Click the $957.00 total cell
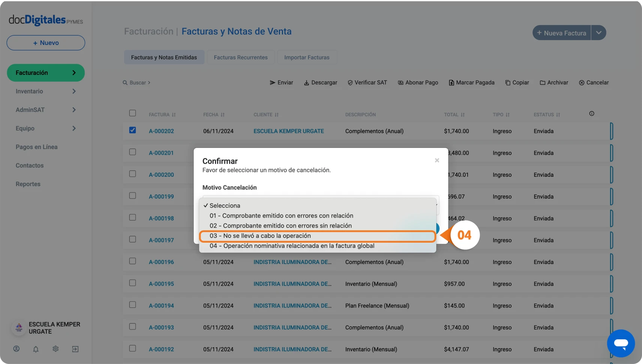Viewport: 642px width, 364px height. pyautogui.click(x=454, y=284)
